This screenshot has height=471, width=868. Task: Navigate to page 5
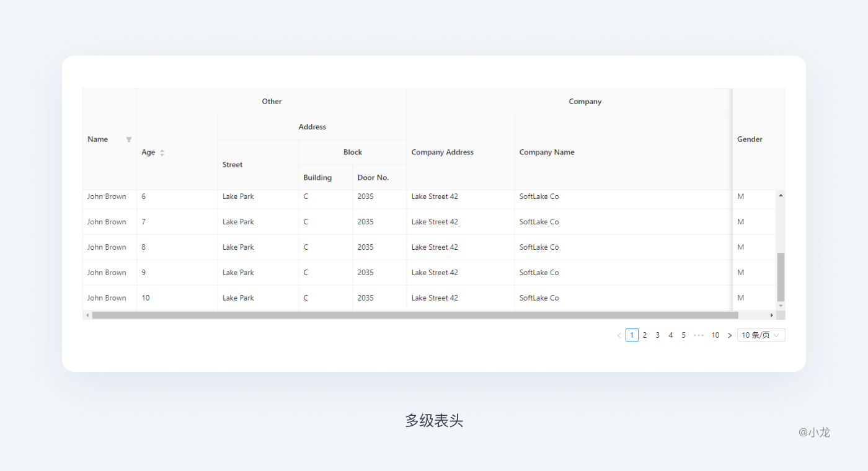pyautogui.click(x=684, y=335)
